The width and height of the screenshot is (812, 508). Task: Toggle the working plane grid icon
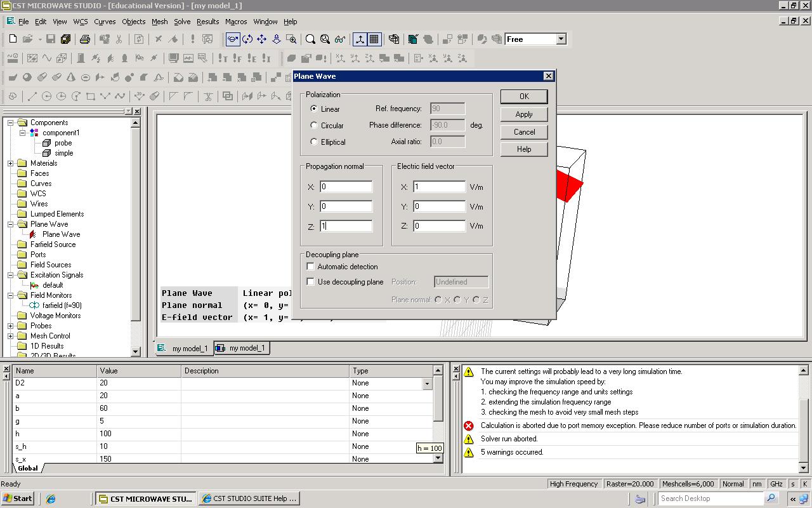(x=374, y=39)
